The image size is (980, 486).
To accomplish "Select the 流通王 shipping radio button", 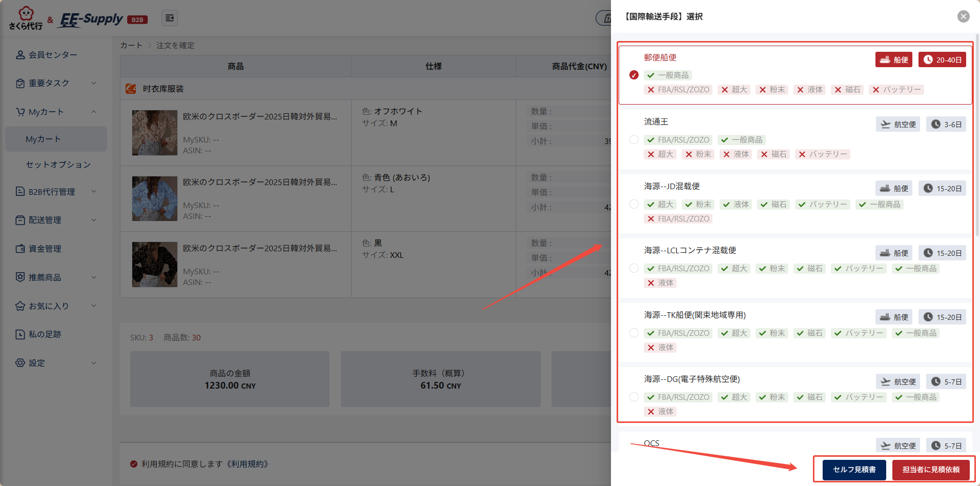I will pyautogui.click(x=634, y=139).
